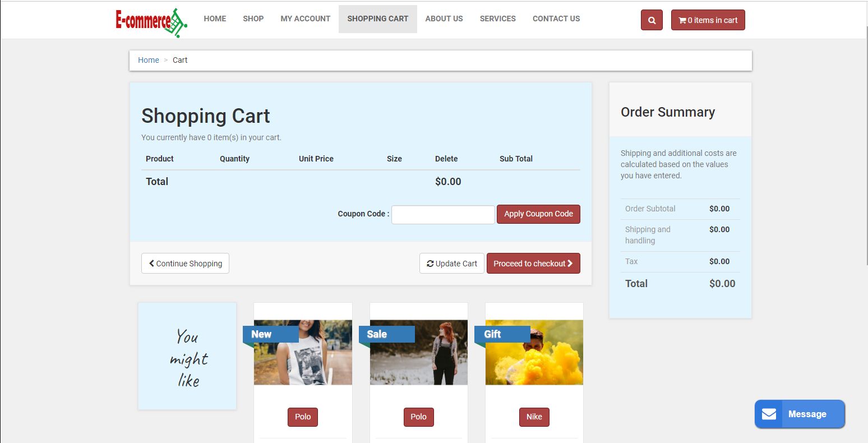Open the Gift product image thumbnail
This screenshot has width=868, height=443.
[x=534, y=352]
